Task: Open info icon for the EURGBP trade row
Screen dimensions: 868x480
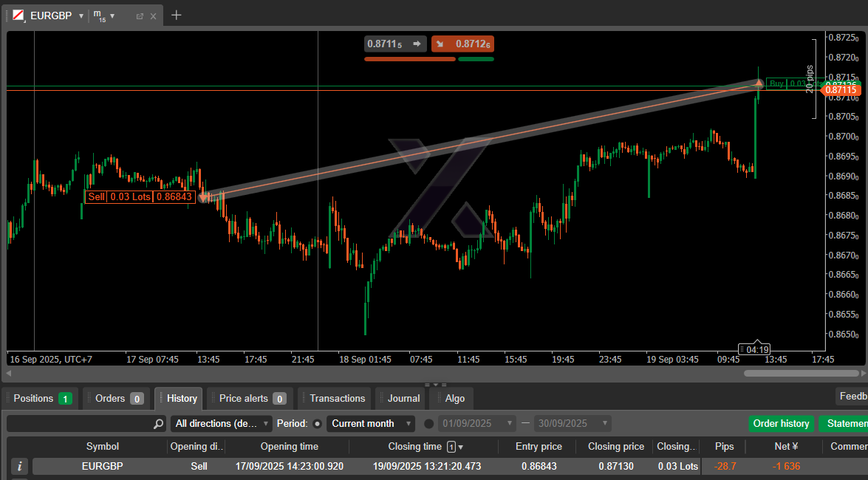Action: tap(20, 466)
